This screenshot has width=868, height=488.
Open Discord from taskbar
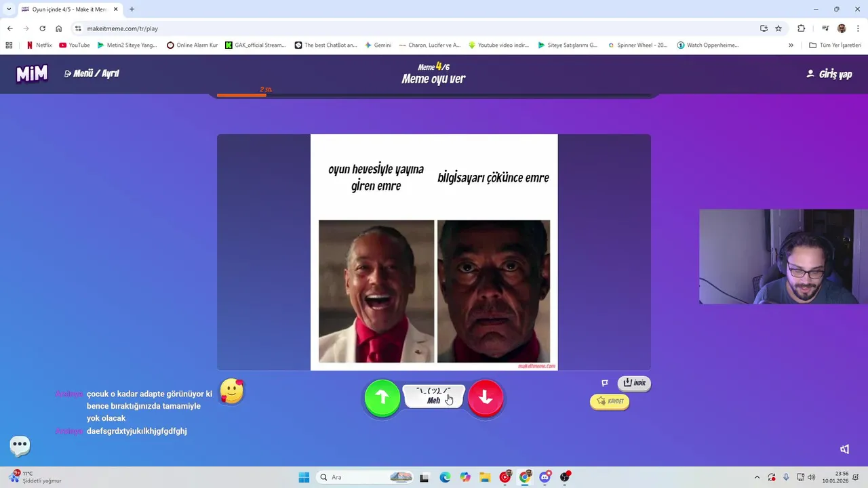tap(545, 477)
